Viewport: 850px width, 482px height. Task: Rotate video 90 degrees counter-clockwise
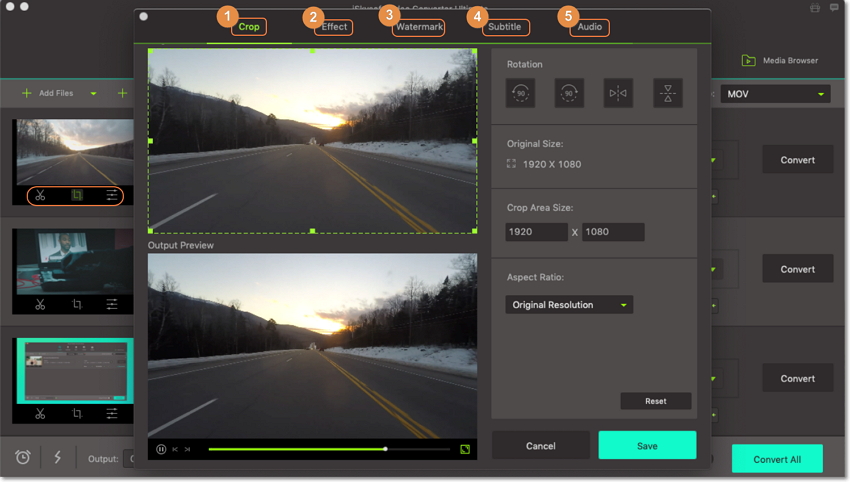pos(520,93)
